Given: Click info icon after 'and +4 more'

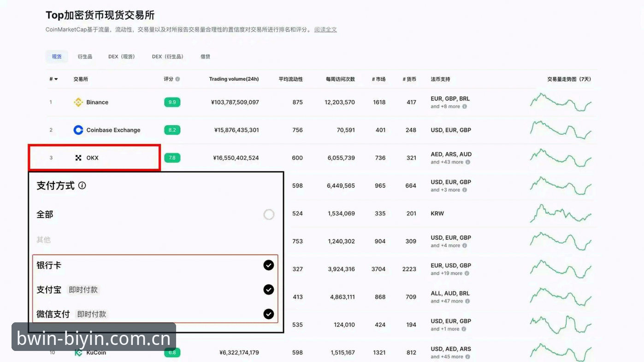Looking at the screenshot, I should click(465, 246).
